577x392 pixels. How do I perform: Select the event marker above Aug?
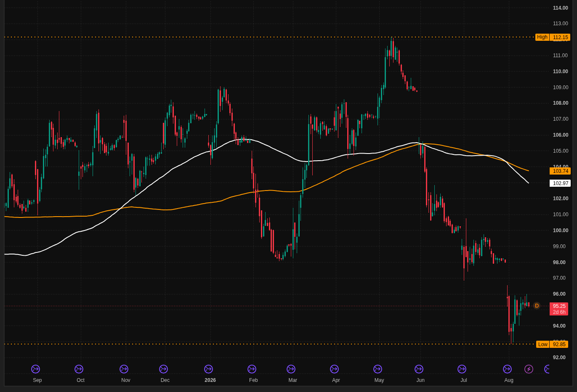[507, 369]
